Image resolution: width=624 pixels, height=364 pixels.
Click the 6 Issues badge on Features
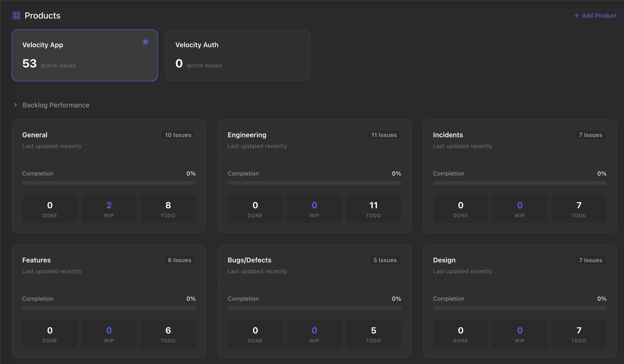[x=179, y=260]
